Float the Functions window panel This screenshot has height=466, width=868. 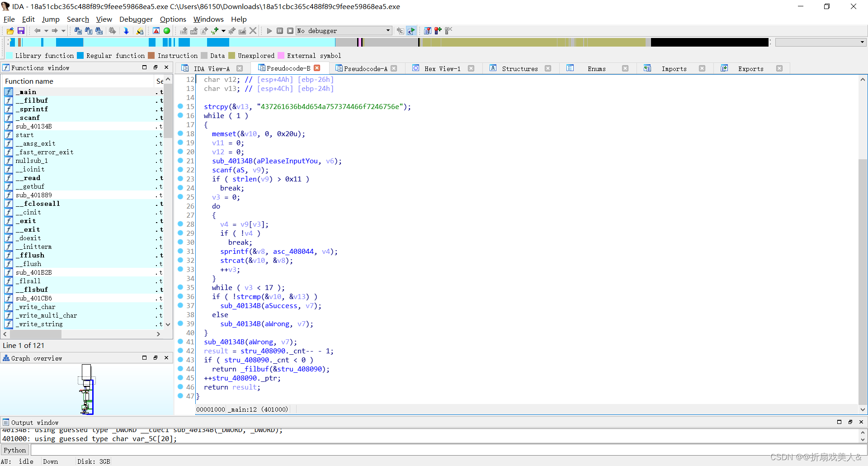[x=155, y=67]
